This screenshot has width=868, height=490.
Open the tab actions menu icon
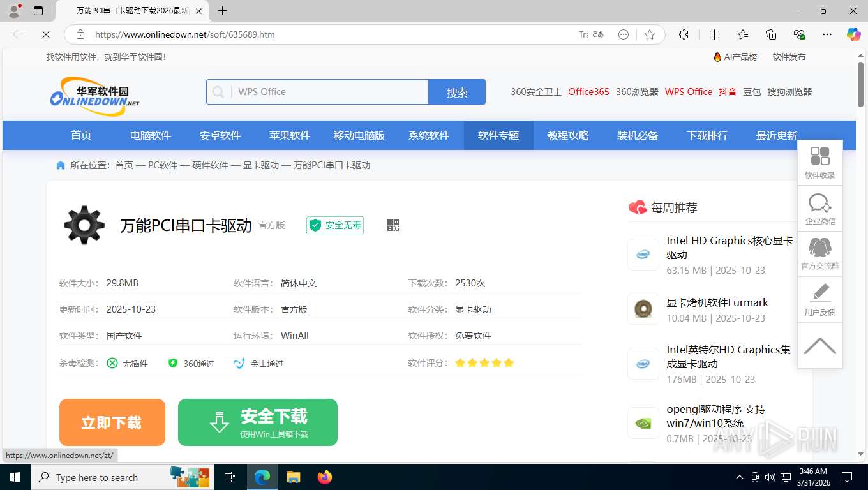click(x=38, y=11)
